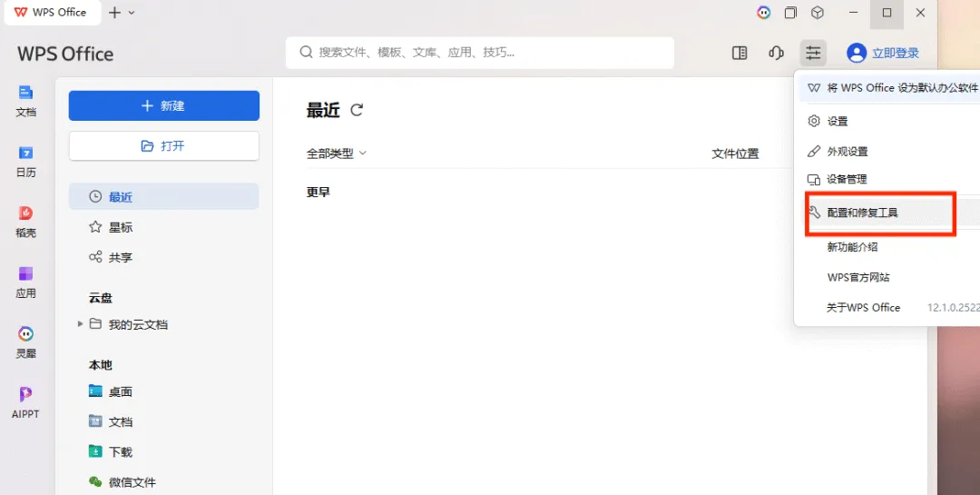The width and height of the screenshot is (980, 495).
Task: Click the WPS Office tab logo
Action: [x=21, y=13]
